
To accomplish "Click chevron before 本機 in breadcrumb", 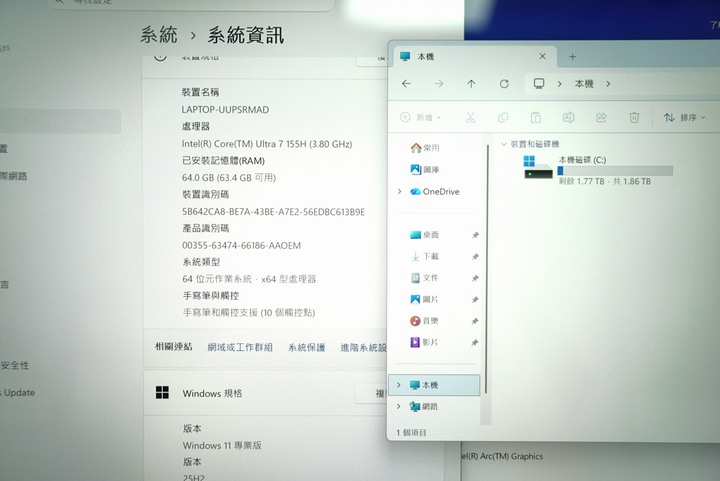I will 560,84.
